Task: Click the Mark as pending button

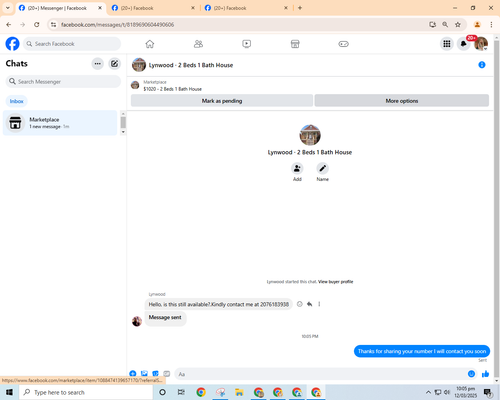Action: 222,101
